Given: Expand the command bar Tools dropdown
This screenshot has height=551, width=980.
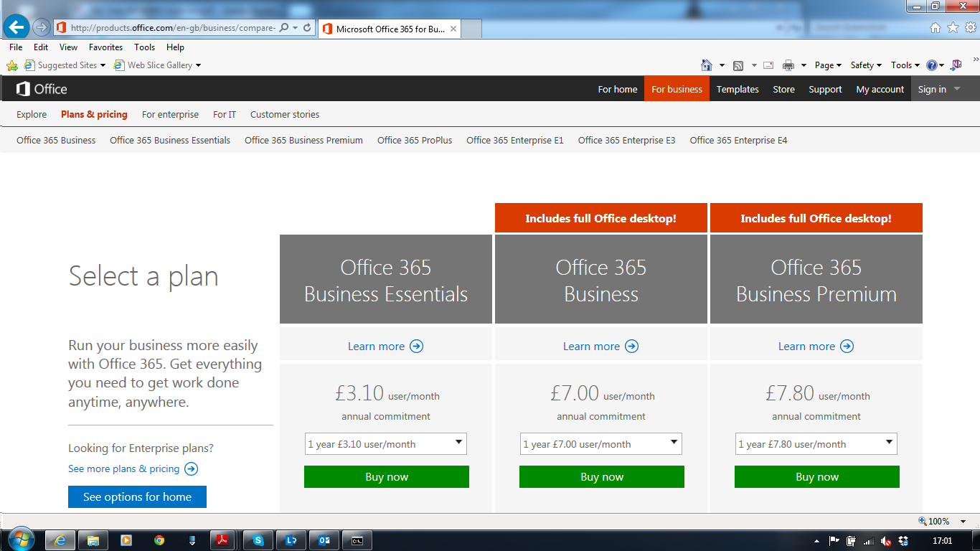Looking at the screenshot, I should click(x=905, y=65).
